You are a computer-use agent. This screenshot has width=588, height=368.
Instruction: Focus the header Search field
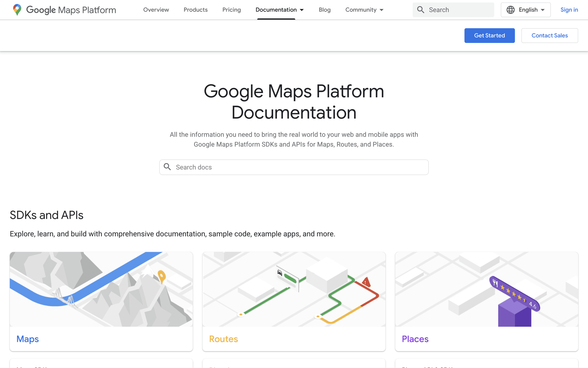click(453, 10)
